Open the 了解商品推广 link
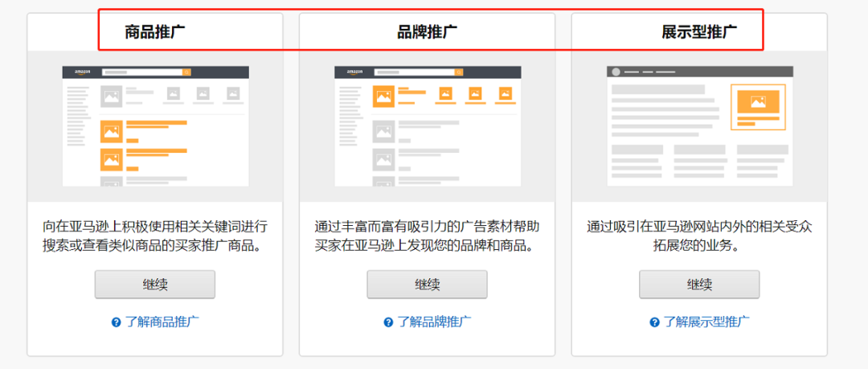 [162, 322]
